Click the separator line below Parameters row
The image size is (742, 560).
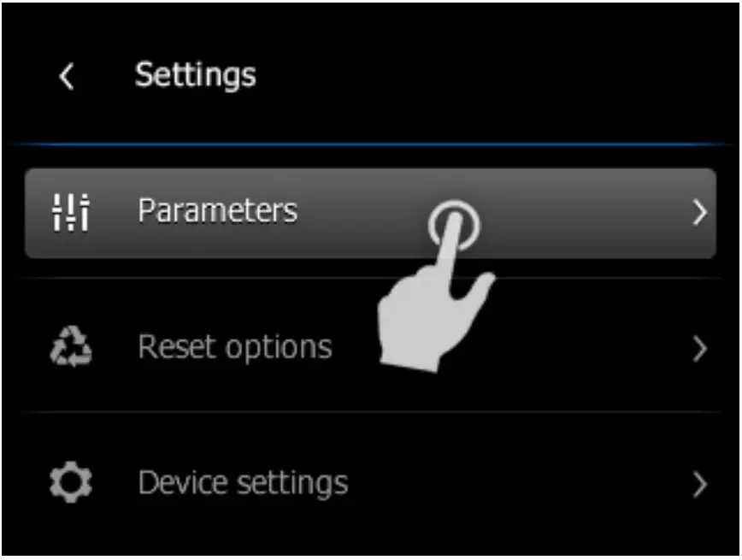tap(256, 278)
